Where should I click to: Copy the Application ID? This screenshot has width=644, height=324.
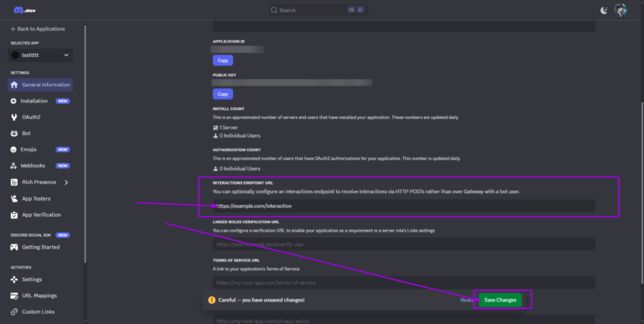[222, 60]
